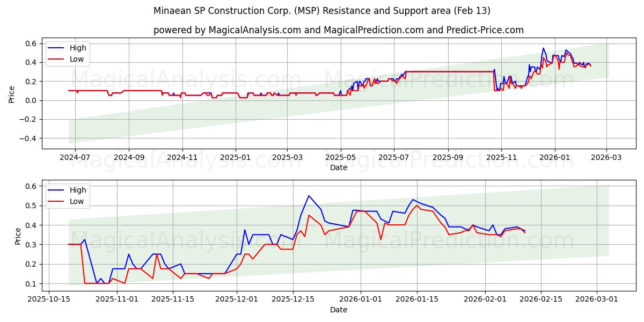Click the '2025-11-01' tick label
This screenshot has width=644, height=322.
tap(116, 299)
